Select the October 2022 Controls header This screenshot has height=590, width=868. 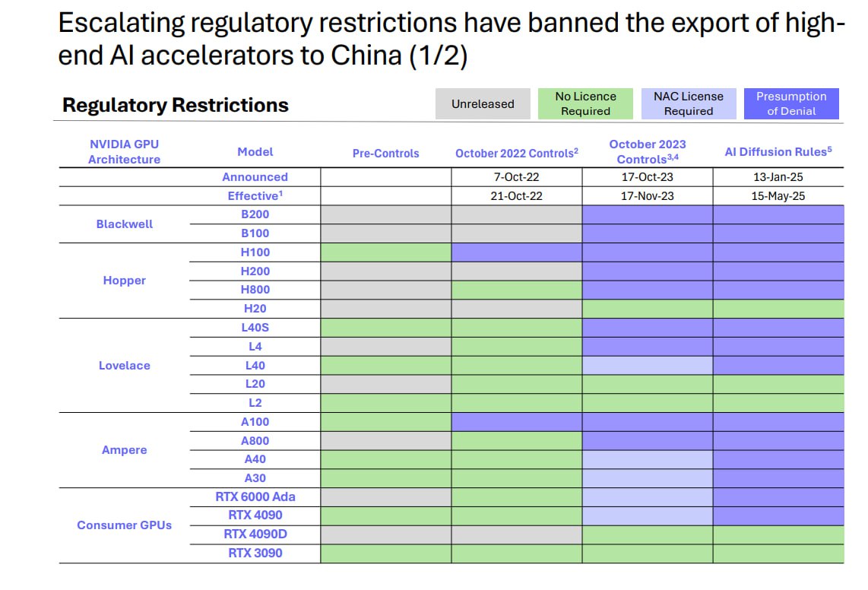pyautogui.click(x=517, y=153)
